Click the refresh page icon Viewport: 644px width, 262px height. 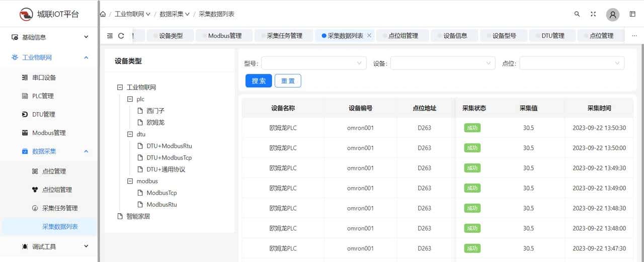[121, 36]
